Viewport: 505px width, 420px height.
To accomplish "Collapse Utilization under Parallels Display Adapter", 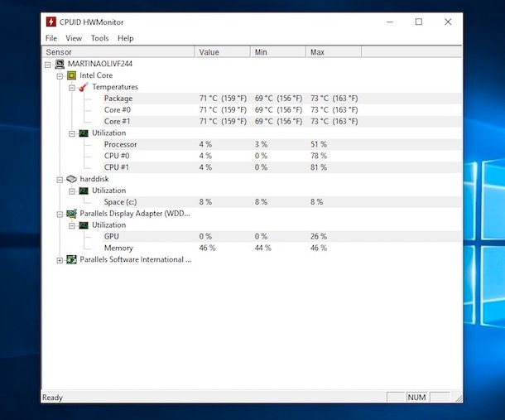I will click(x=72, y=226).
